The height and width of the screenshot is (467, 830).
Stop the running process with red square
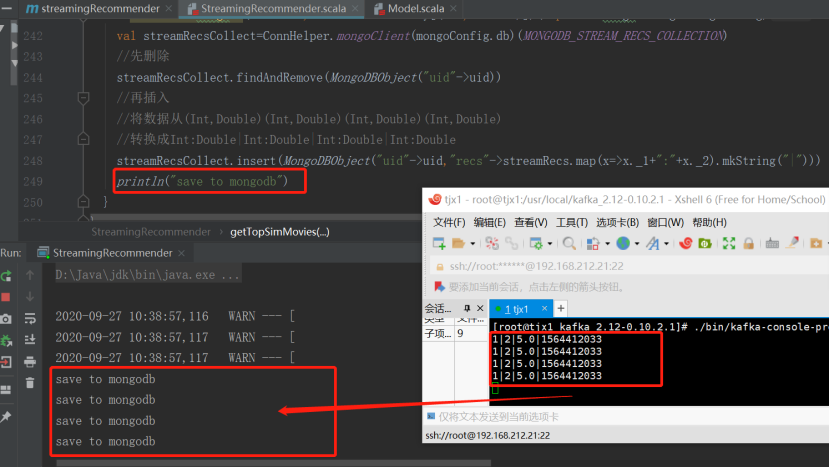click(x=6, y=298)
